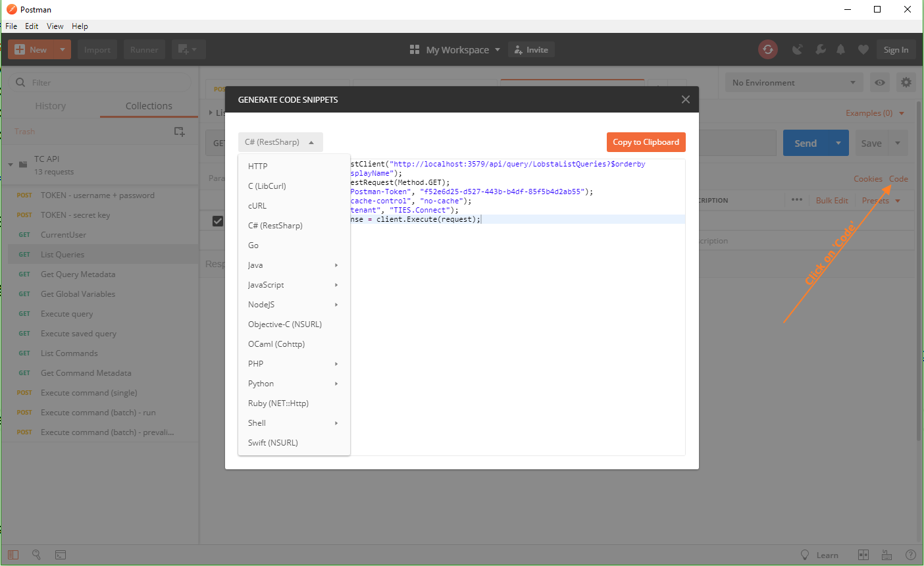Open the Postman console icon in status bar

pyautogui.click(x=60, y=555)
